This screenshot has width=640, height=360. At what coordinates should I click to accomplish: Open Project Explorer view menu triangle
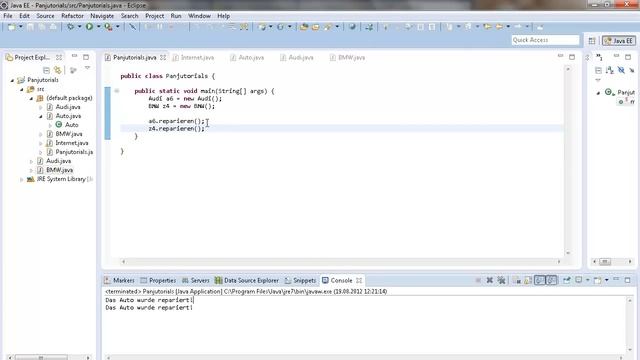click(x=87, y=68)
